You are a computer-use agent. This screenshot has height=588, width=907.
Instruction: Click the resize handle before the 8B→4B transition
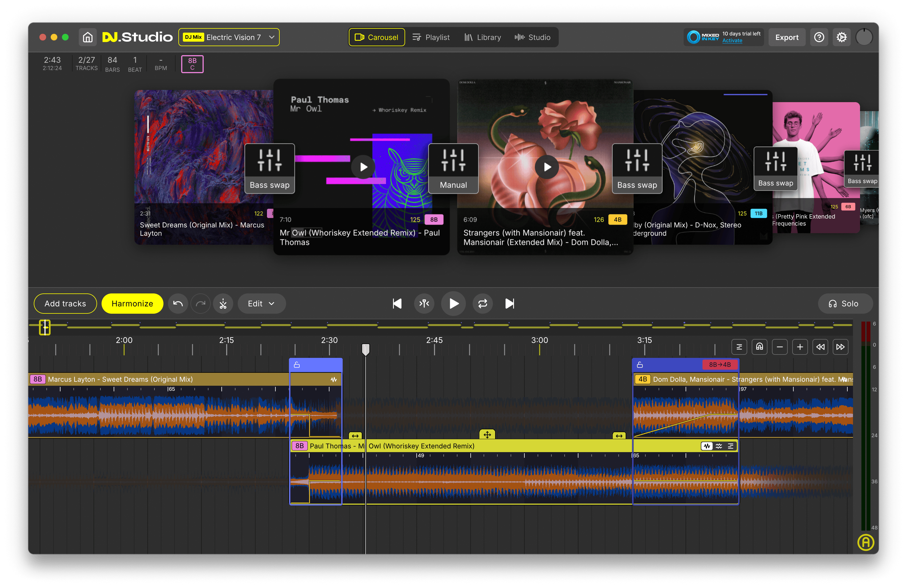[x=619, y=436]
